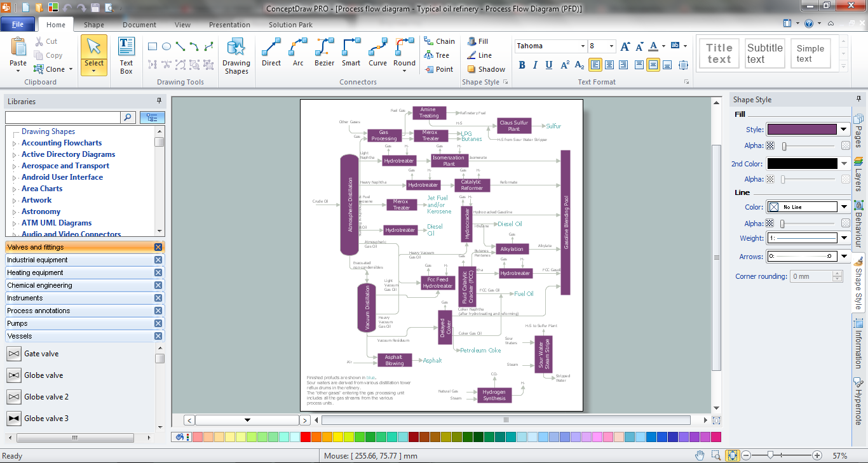Open the File menu
The image size is (868, 463).
(18, 25)
